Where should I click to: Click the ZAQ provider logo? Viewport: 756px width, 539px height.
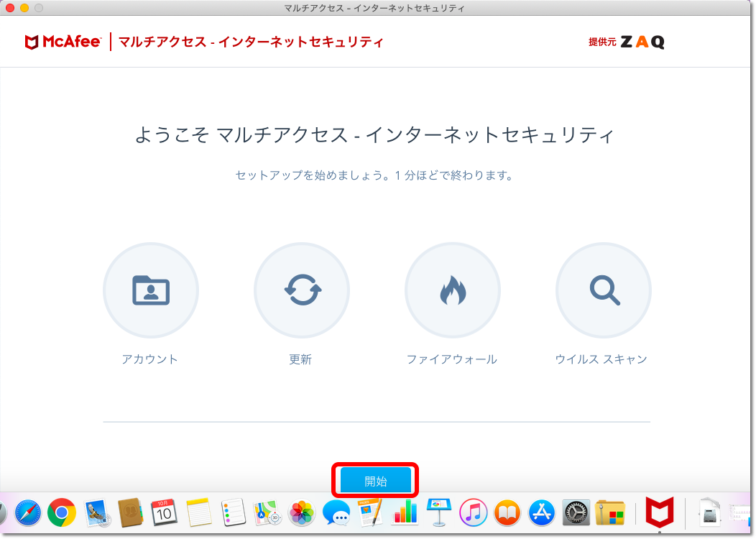tap(642, 42)
